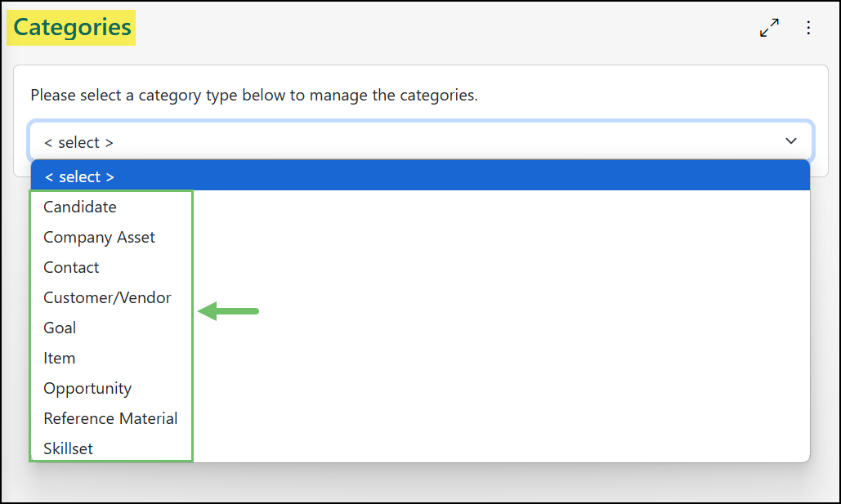
Task: Click the Categories heading
Action: (x=72, y=27)
